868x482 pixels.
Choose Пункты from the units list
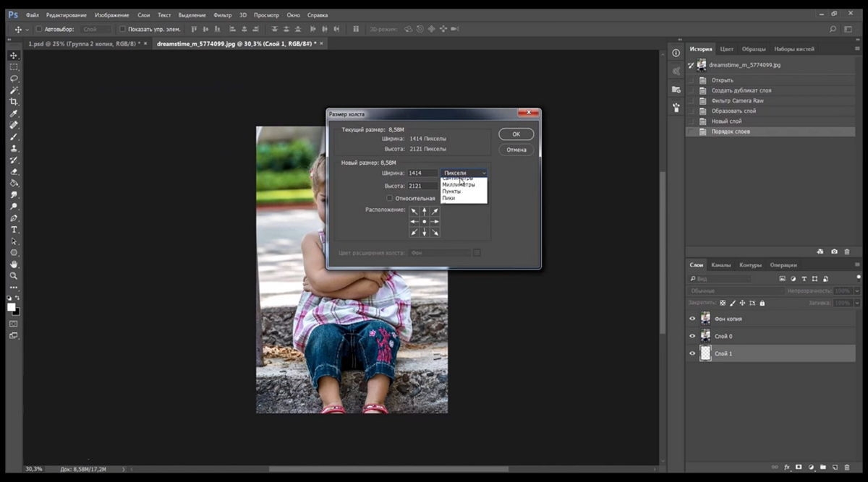[452, 191]
